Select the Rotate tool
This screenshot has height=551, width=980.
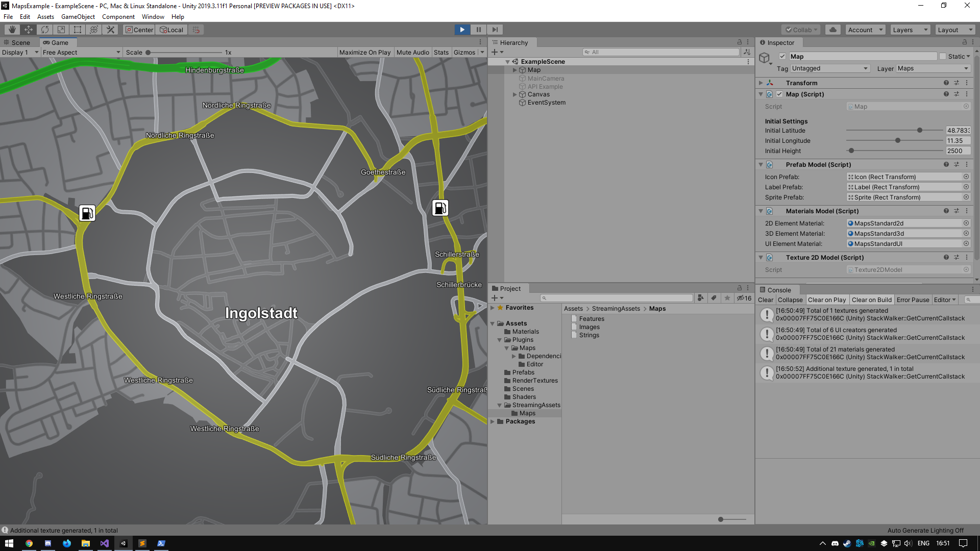point(45,30)
